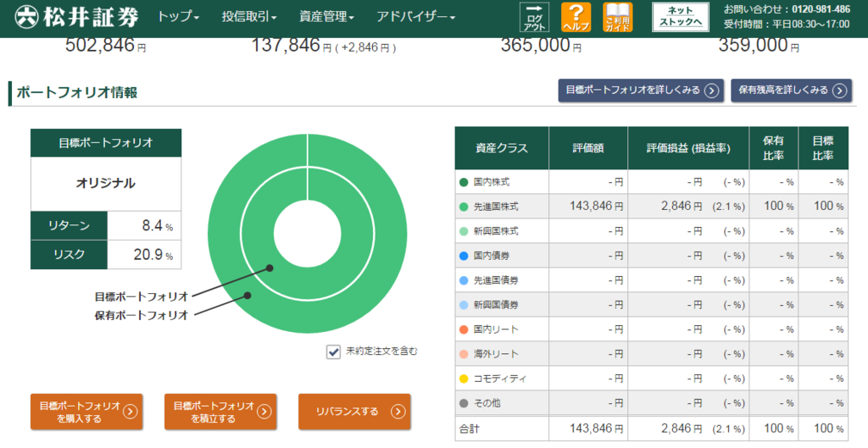868x448 pixels.
Task: Click 国内債券 row label
Action: pyautogui.click(x=492, y=256)
